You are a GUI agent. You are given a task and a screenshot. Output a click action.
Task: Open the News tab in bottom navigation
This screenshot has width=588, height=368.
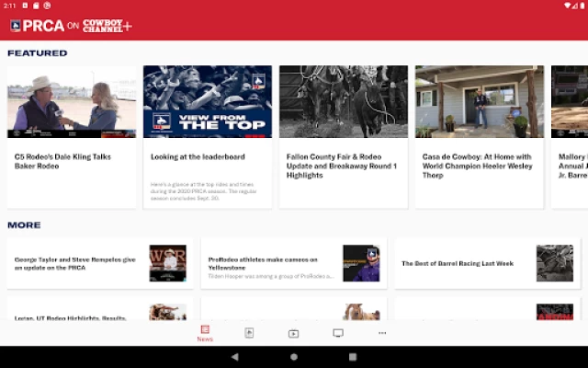point(205,333)
